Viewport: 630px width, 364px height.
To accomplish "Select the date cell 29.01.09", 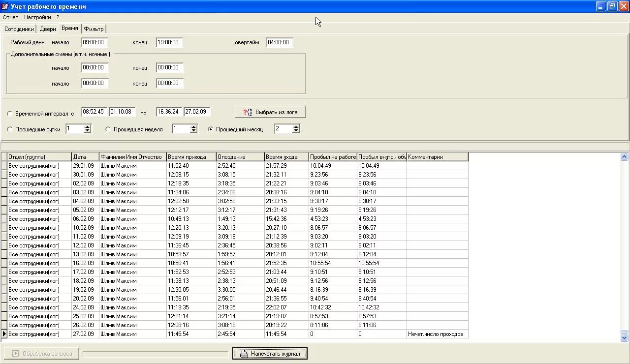I will (x=85, y=166).
